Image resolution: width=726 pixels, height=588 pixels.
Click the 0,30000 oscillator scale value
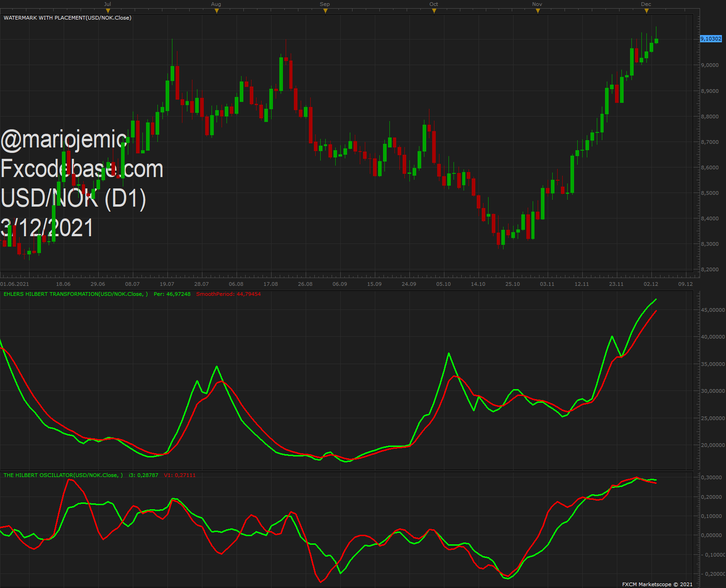711,477
